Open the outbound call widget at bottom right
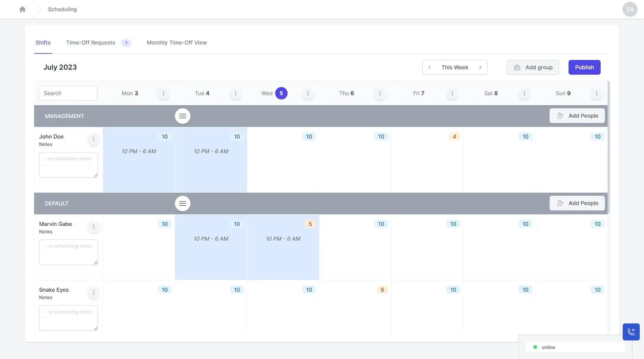 coord(631,332)
